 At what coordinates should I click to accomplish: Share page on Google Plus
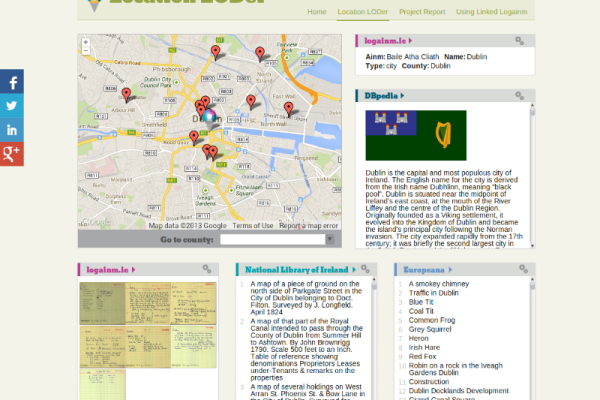12,154
